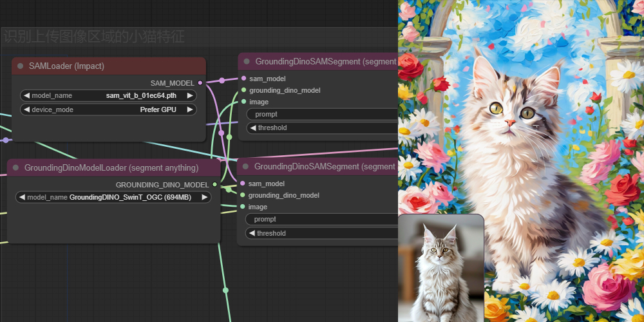Select next model_name in SAMLoader
The width and height of the screenshot is (644, 322).
[190, 96]
